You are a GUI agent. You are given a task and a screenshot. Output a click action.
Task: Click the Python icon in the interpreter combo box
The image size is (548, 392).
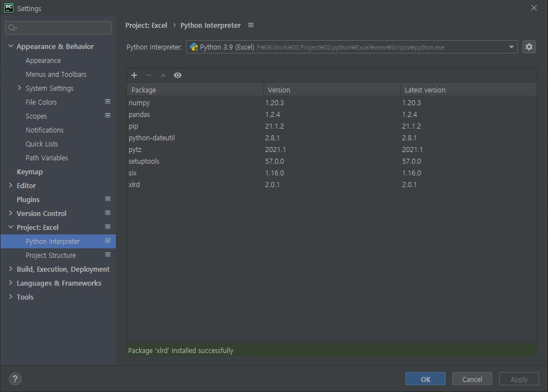194,47
